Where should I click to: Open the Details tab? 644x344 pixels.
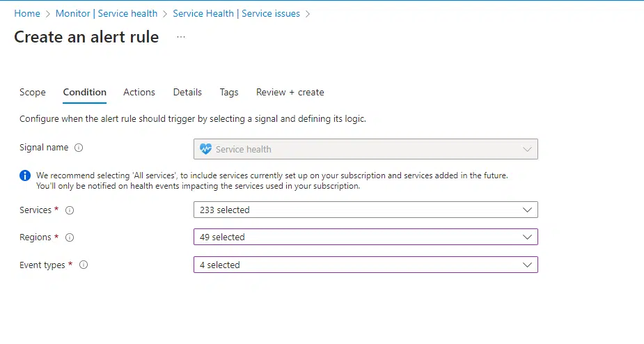pyautogui.click(x=187, y=92)
